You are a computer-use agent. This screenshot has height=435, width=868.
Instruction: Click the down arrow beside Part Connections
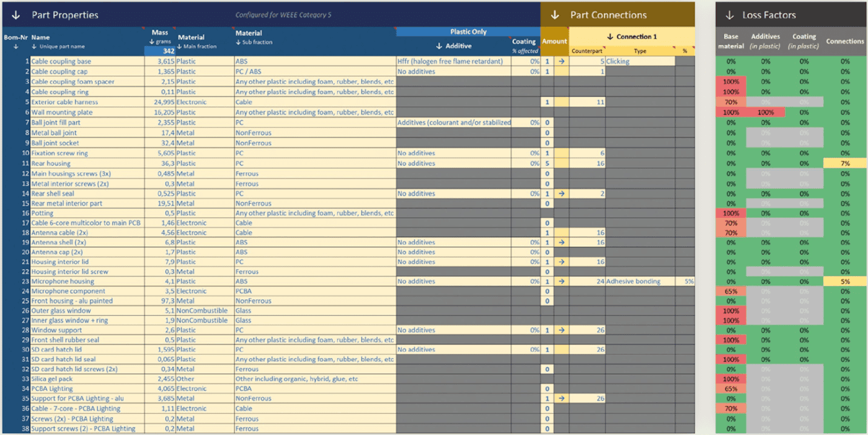point(556,15)
